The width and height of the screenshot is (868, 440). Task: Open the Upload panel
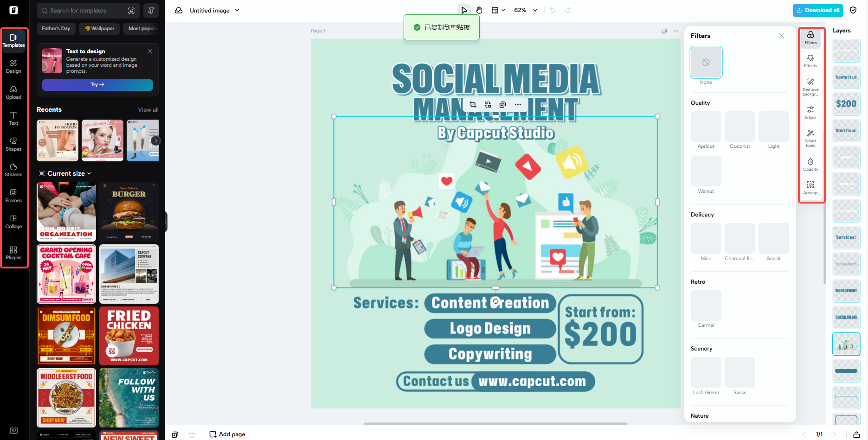14,92
